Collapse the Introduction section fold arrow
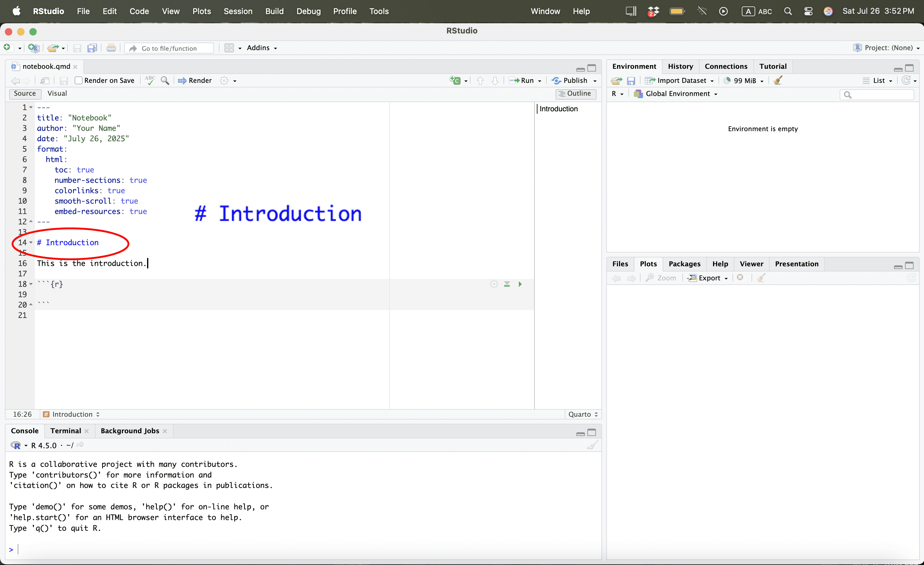The width and height of the screenshot is (924, 565). pyautogui.click(x=31, y=242)
